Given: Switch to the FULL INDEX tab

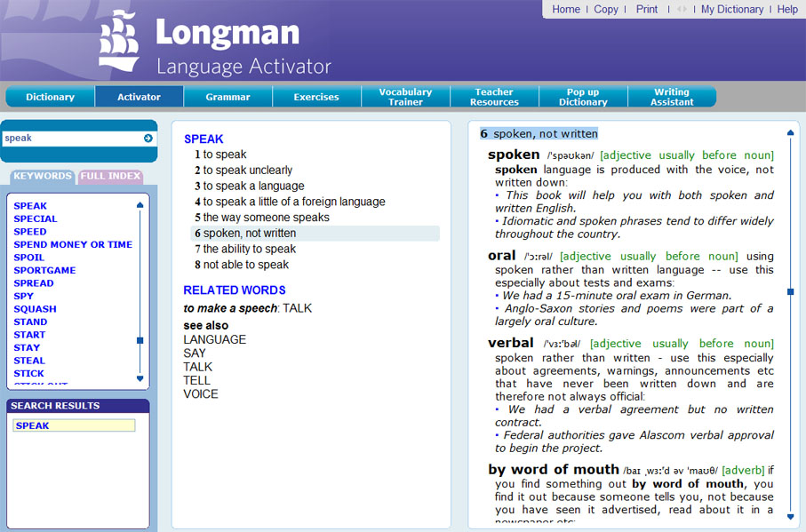Looking at the screenshot, I should click(111, 177).
